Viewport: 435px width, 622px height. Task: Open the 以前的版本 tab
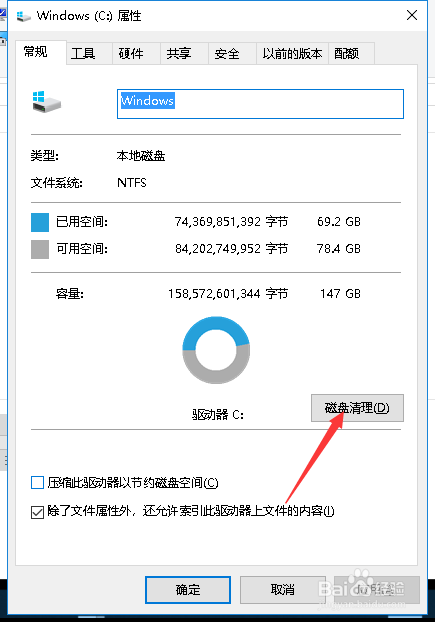[x=292, y=54]
